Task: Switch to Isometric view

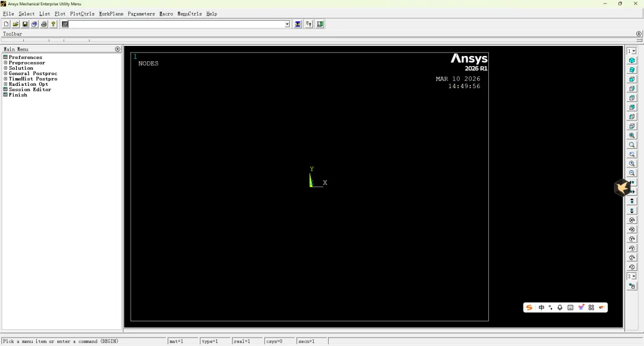Action: [x=631, y=60]
